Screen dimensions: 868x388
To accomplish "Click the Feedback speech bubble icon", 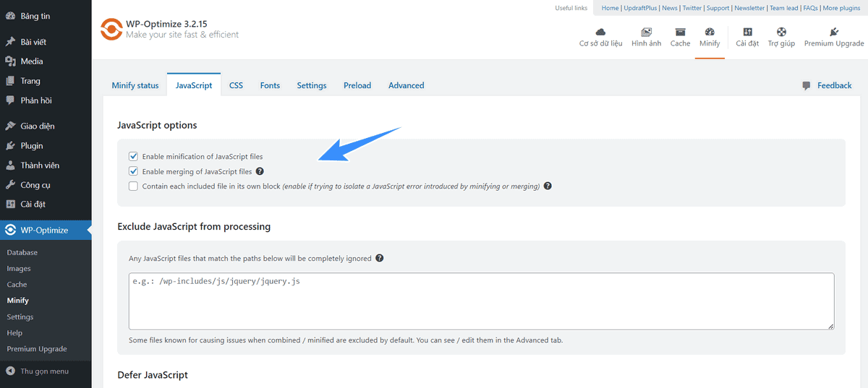I will coord(807,86).
